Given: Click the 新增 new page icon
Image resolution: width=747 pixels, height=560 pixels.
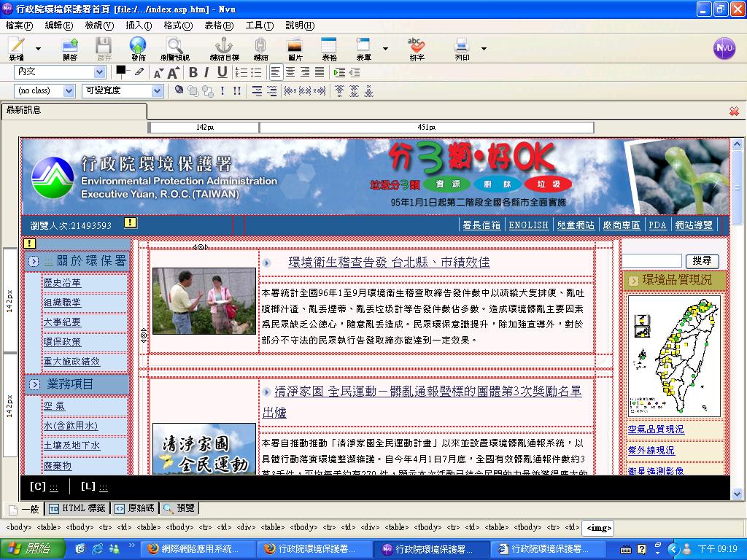Looking at the screenshot, I should 17,49.
